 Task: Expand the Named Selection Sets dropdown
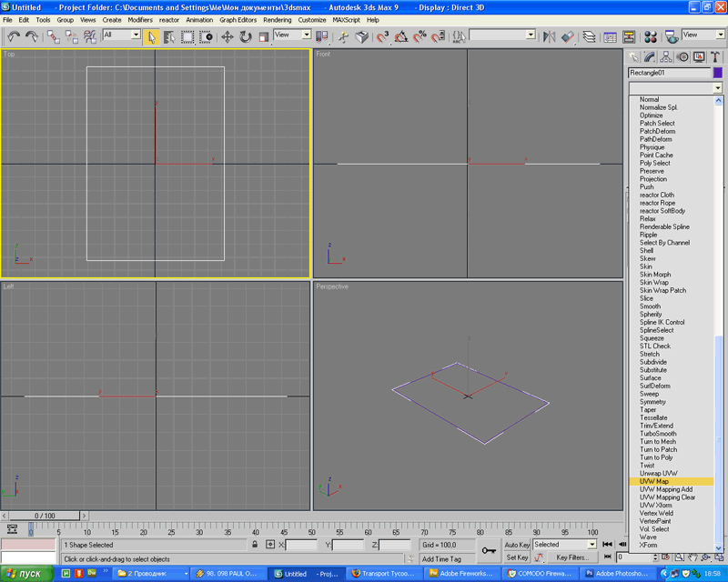[531, 35]
